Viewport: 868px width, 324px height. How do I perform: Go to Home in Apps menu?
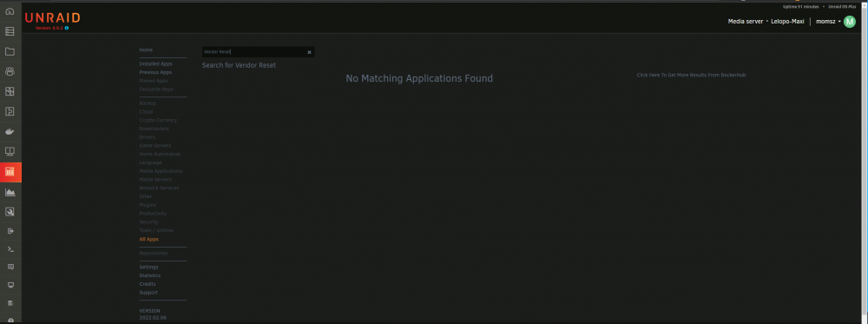[146, 50]
